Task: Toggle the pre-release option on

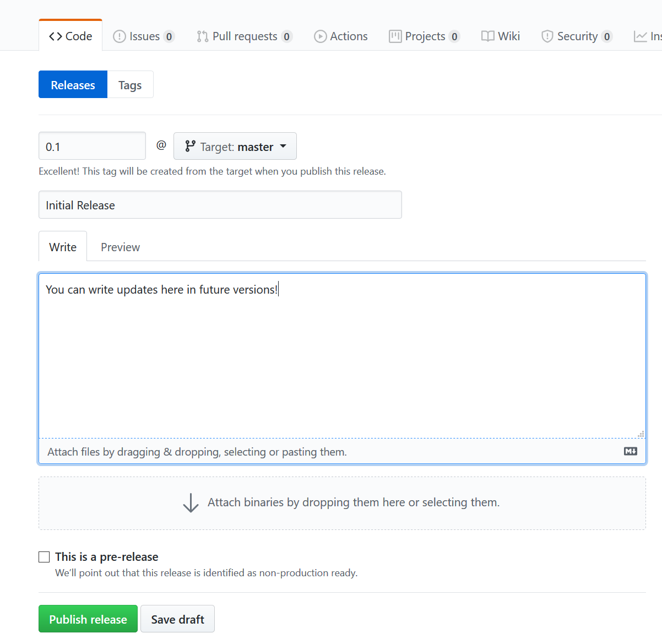Action: (x=44, y=557)
